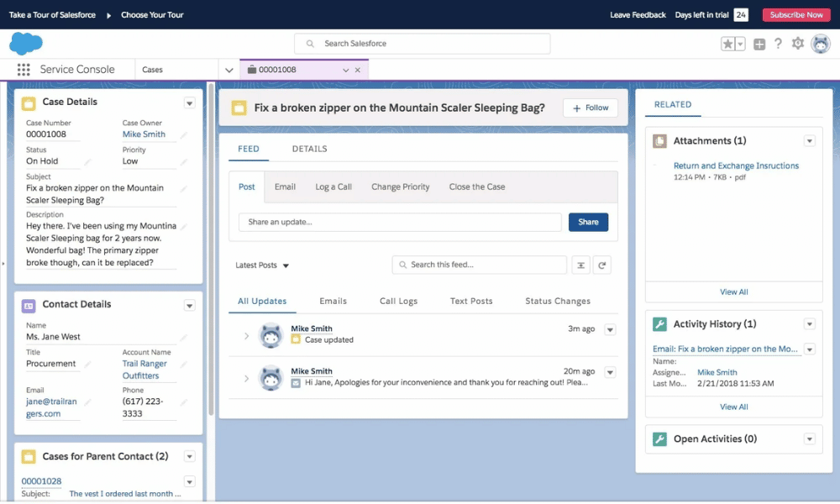840x504 pixels.
Task: Open the Contact Details panel dropdown
Action: tap(189, 305)
